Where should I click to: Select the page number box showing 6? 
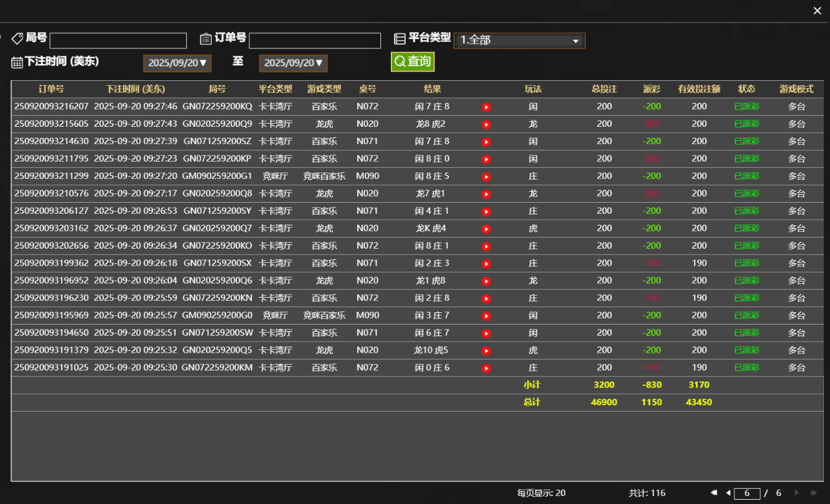(x=748, y=492)
